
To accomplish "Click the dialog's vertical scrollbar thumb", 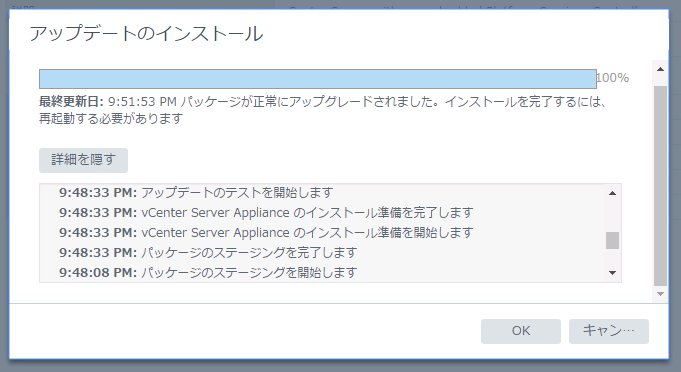I will click(x=660, y=186).
